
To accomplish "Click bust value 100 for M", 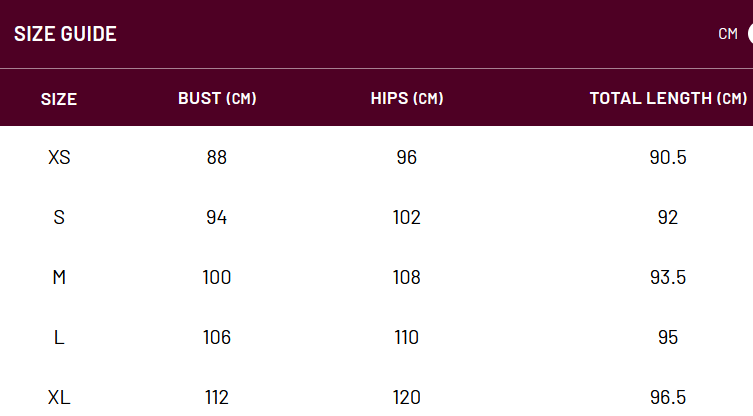I will tap(217, 277).
